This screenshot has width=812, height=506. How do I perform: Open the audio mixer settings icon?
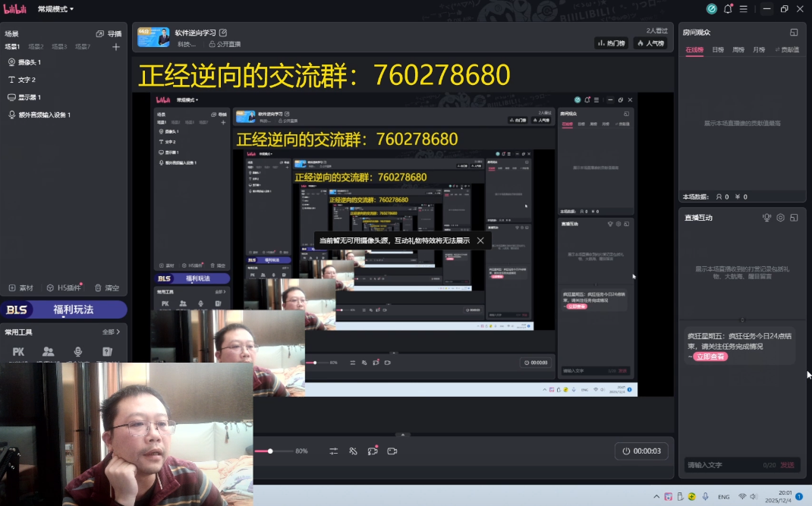333,451
